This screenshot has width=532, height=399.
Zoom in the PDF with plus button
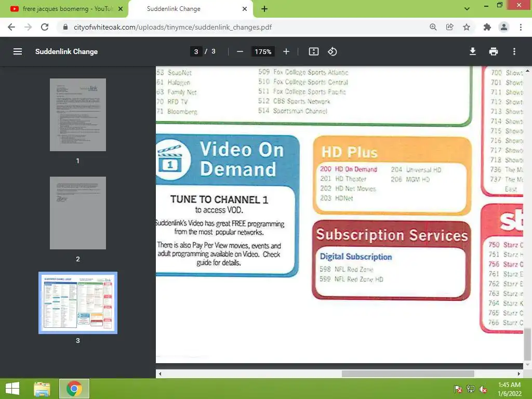tap(286, 51)
